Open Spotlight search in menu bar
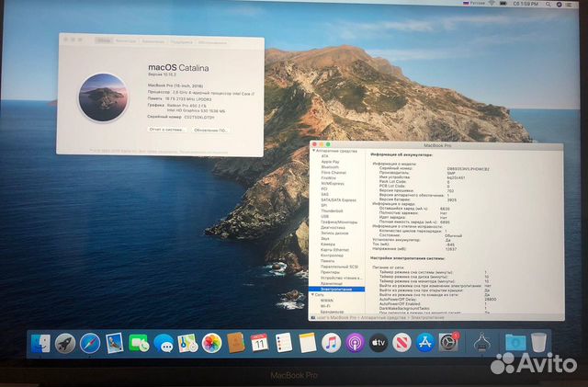 (x=548, y=4)
